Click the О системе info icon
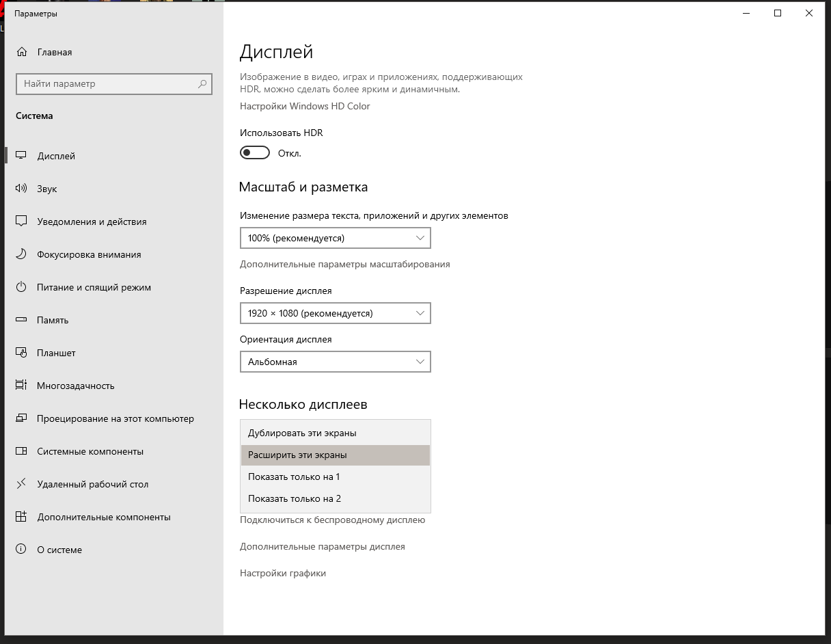Image resolution: width=831 pixels, height=644 pixels. tap(21, 550)
